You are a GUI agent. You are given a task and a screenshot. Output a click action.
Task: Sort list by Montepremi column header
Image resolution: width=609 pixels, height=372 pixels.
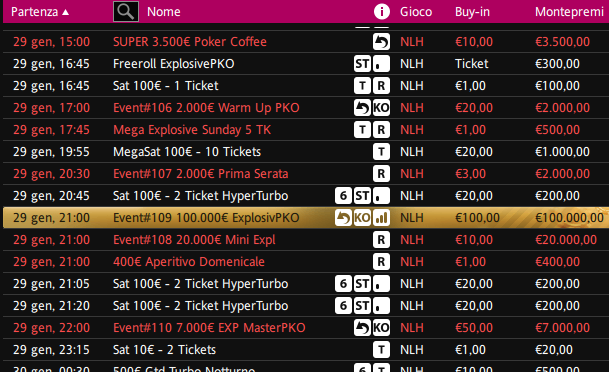569,12
